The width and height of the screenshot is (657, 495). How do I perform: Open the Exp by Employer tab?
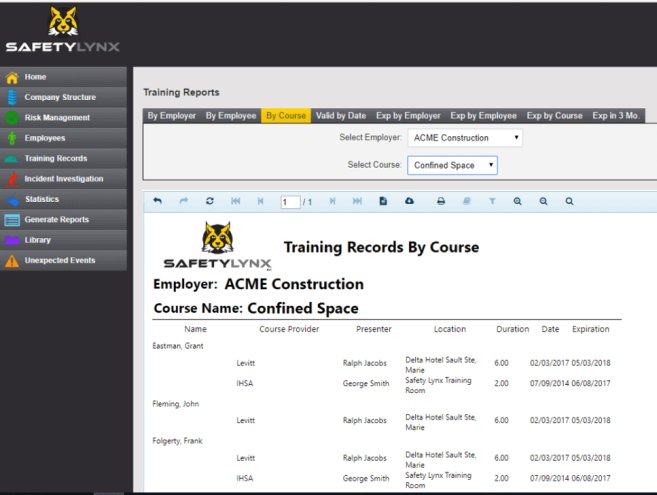408,116
